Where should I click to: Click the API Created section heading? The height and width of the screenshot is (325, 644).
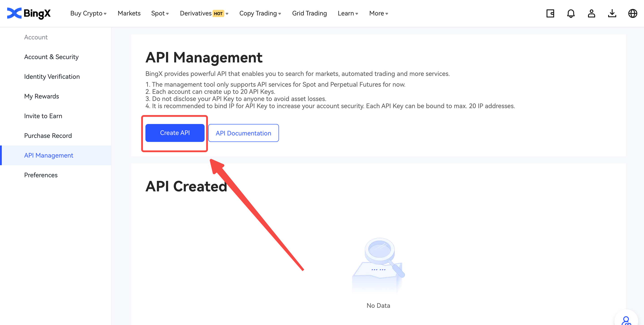tap(186, 186)
